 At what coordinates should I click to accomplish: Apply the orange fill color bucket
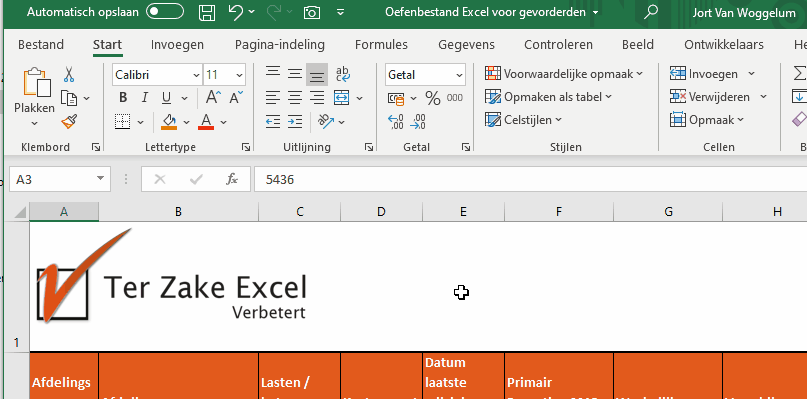pyautogui.click(x=169, y=122)
